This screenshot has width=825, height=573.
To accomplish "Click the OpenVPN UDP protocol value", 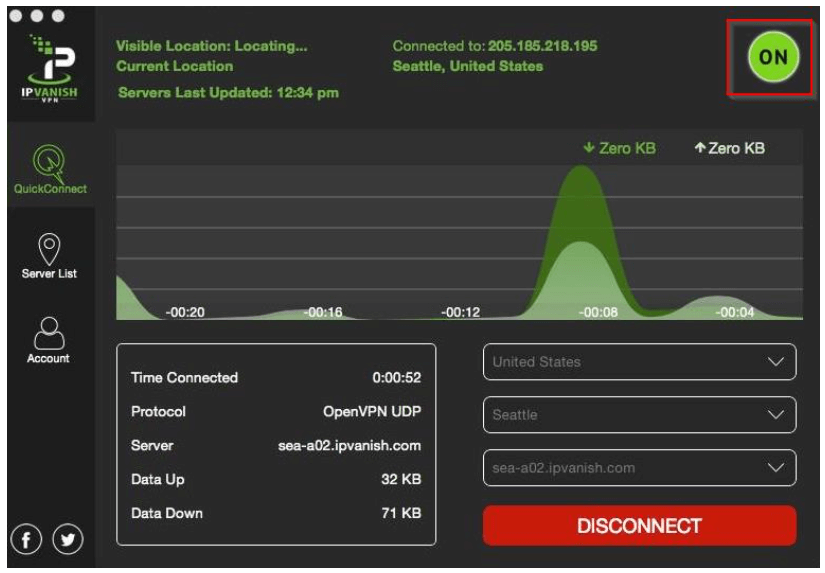I will [372, 411].
